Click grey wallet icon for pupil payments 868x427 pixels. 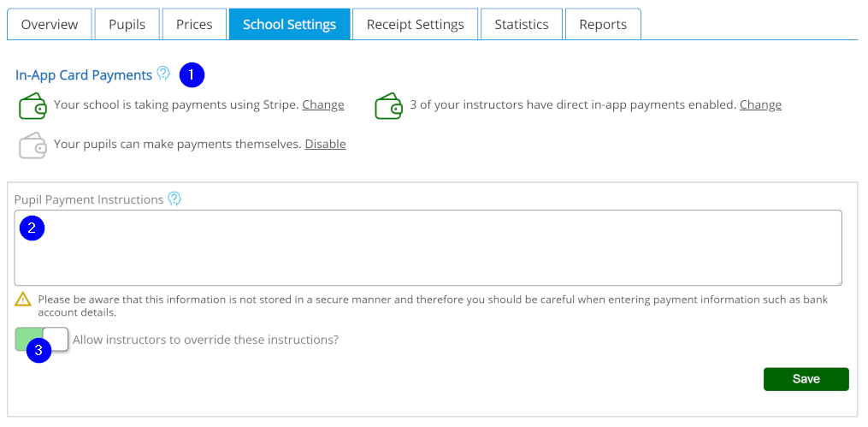click(32, 145)
